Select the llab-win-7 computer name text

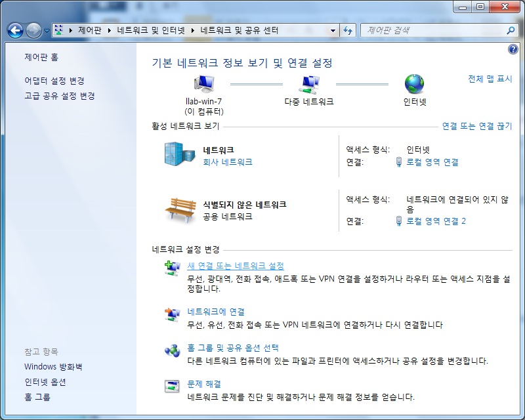[203, 102]
